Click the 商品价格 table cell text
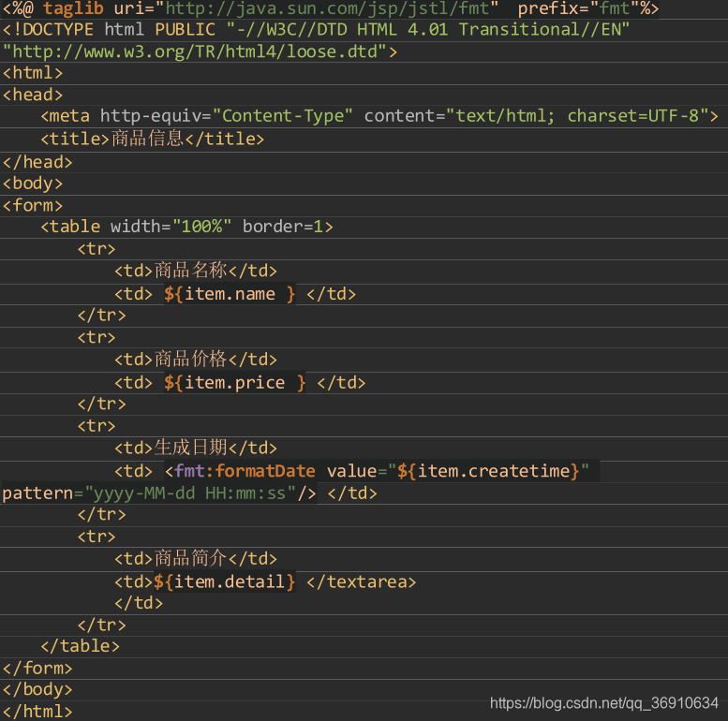 pos(190,360)
